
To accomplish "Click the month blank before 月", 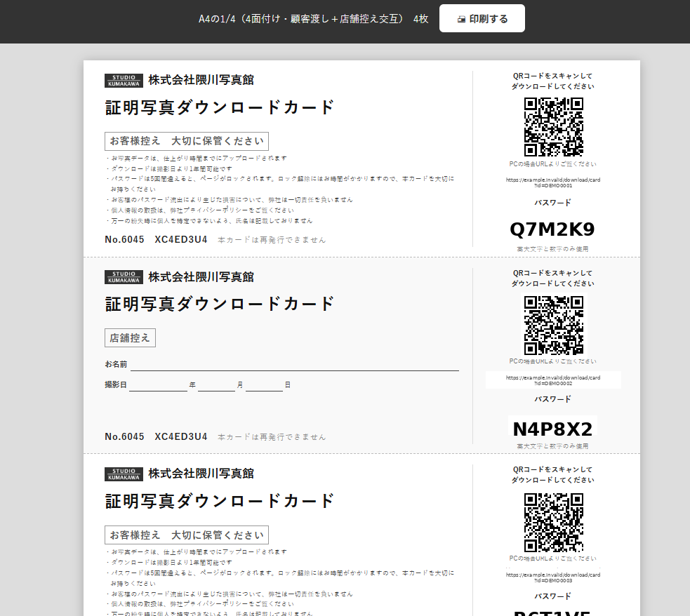I will 216,385.
